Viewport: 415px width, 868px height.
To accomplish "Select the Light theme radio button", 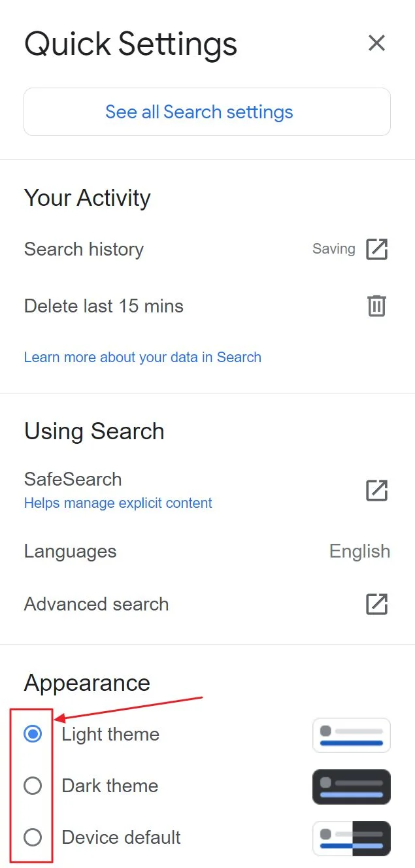I will [x=33, y=734].
